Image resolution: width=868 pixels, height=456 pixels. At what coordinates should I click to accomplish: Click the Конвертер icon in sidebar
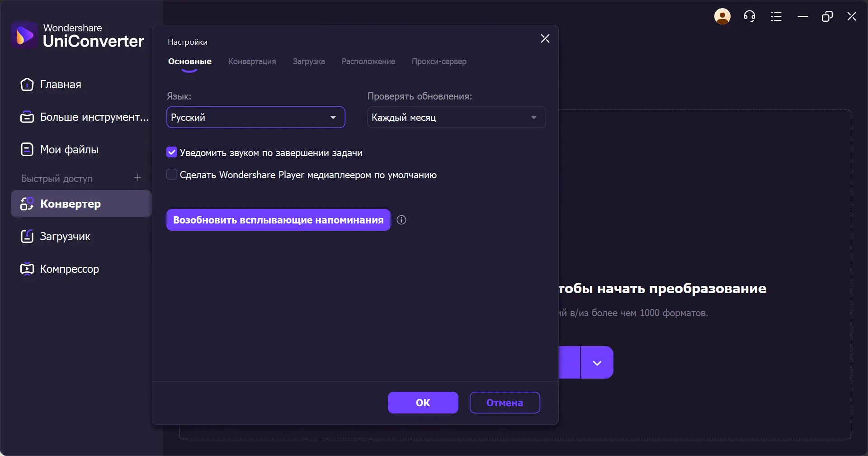tap(27, 204)
